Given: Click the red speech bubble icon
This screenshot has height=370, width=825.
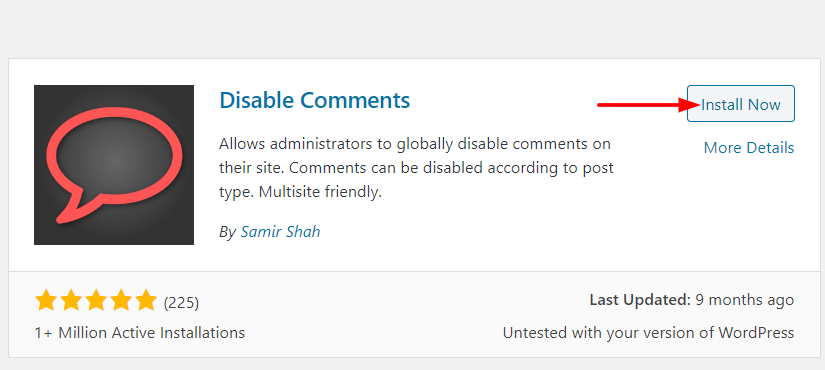Looking at the screenshot, I should (114, 166).
